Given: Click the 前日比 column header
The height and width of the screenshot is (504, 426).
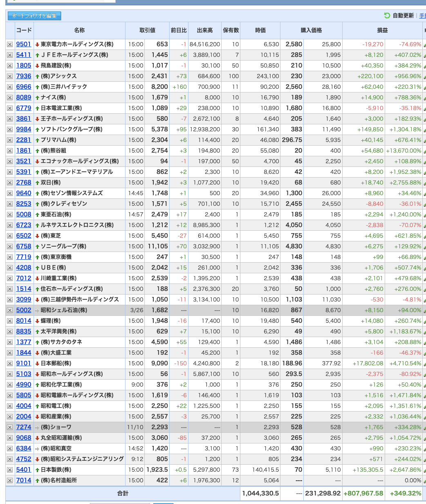Looking at the screenshot, I should 179,30.
